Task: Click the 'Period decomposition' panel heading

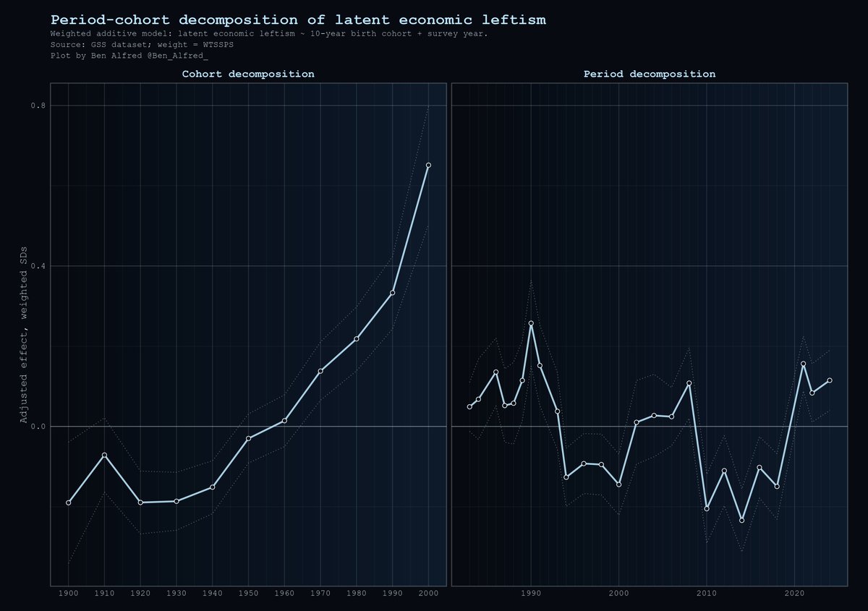Action: [650, 74]
